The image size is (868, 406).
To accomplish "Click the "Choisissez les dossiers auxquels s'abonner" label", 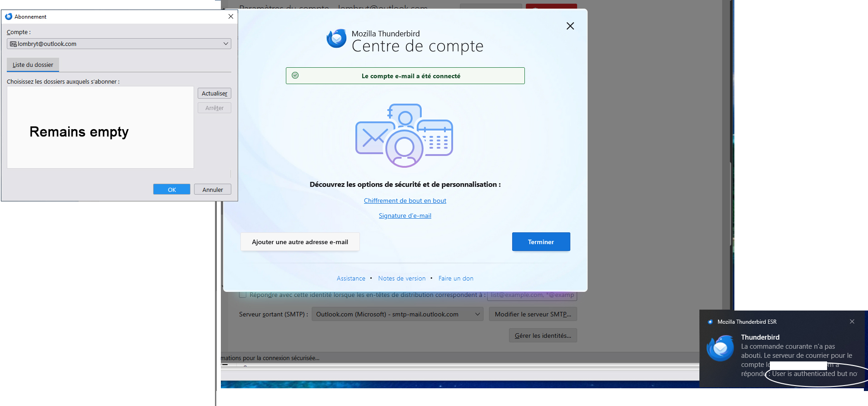I will pyautogui.click(x=63, y=82).
